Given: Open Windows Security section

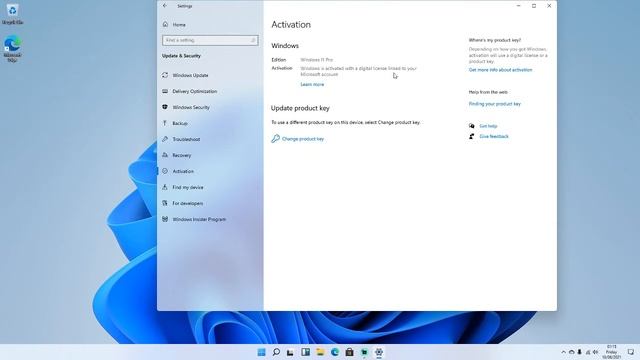Looking at the screenshot, I should tap(191, 107).
